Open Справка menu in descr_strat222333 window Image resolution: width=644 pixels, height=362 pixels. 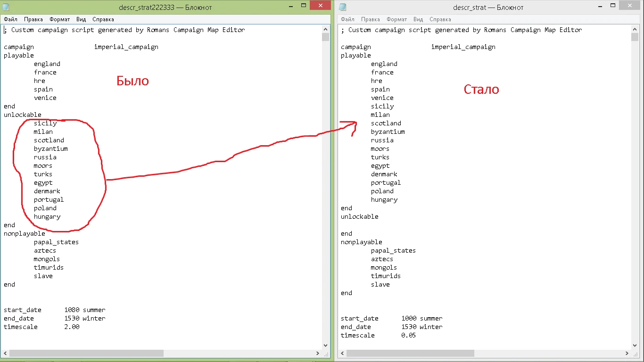coord(103,19)
